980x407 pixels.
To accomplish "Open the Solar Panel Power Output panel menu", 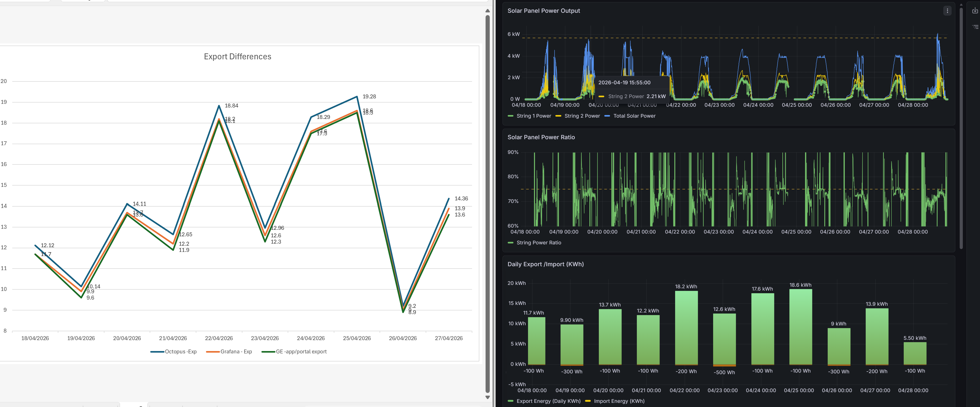I will pos(947,11).
